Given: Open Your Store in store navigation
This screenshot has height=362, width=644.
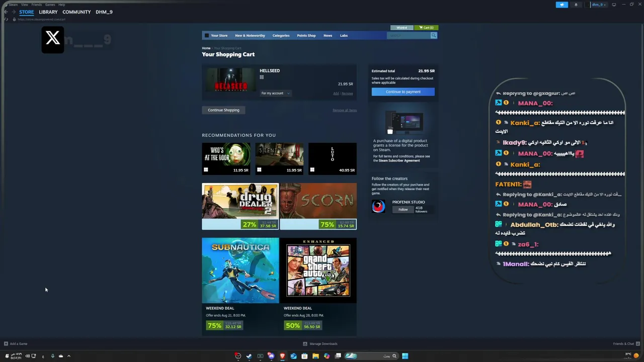Looking at the screenshot, I should pyautogui.click(x=219, y=36).
